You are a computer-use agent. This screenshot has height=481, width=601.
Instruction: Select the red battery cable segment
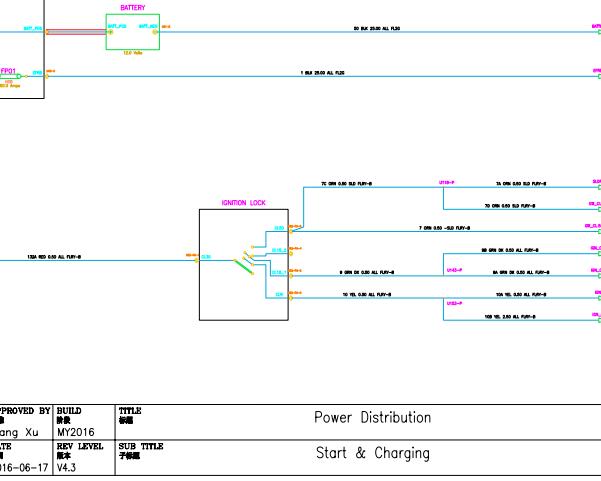(76, 32)
